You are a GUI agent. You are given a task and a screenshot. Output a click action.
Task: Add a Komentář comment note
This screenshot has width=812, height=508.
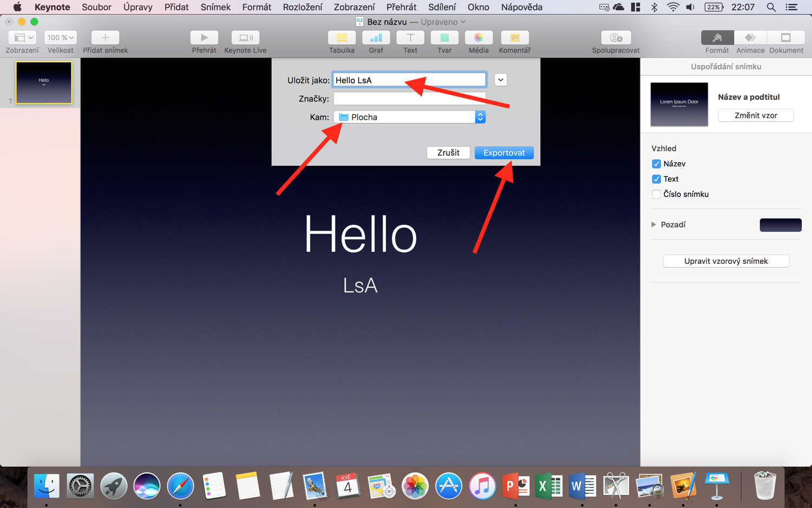tap(514, 38)
